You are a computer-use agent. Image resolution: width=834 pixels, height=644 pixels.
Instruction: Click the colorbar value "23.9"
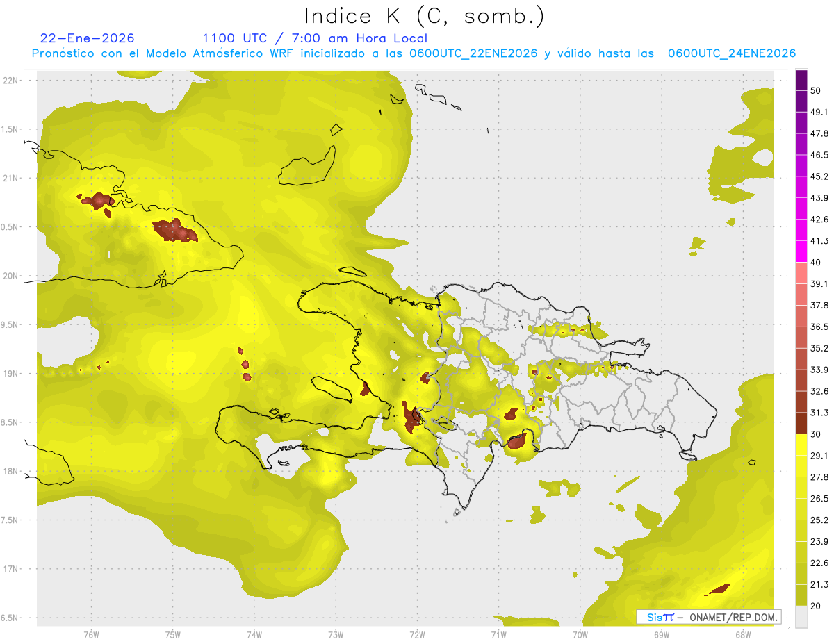[819, 542]
